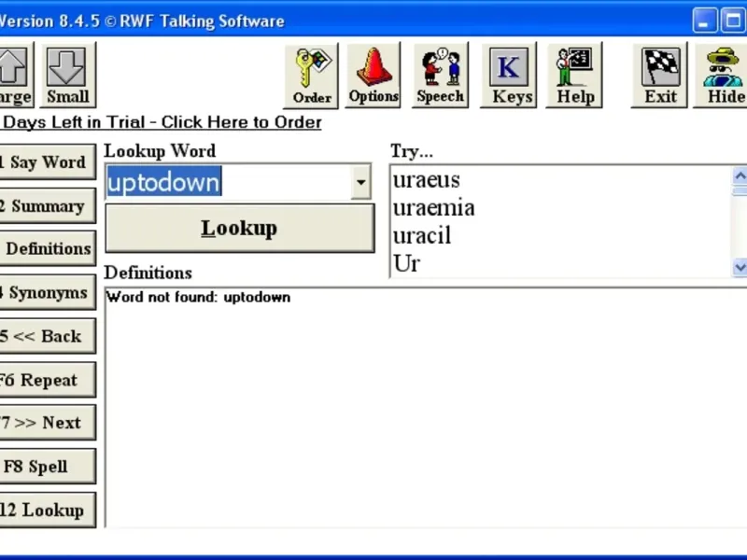747x560 pixels.
Task: Click the large Lookup button
Action: click(x=240, y=228)
